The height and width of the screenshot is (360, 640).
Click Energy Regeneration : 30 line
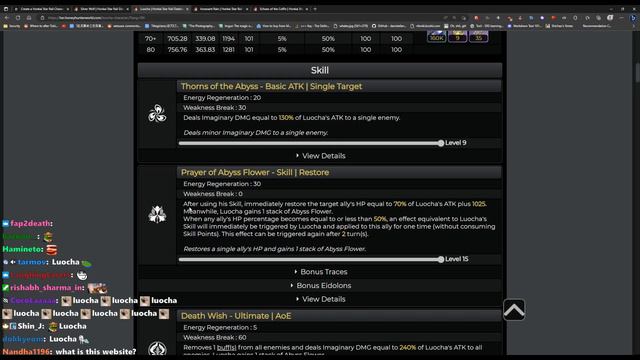(222, 184)
